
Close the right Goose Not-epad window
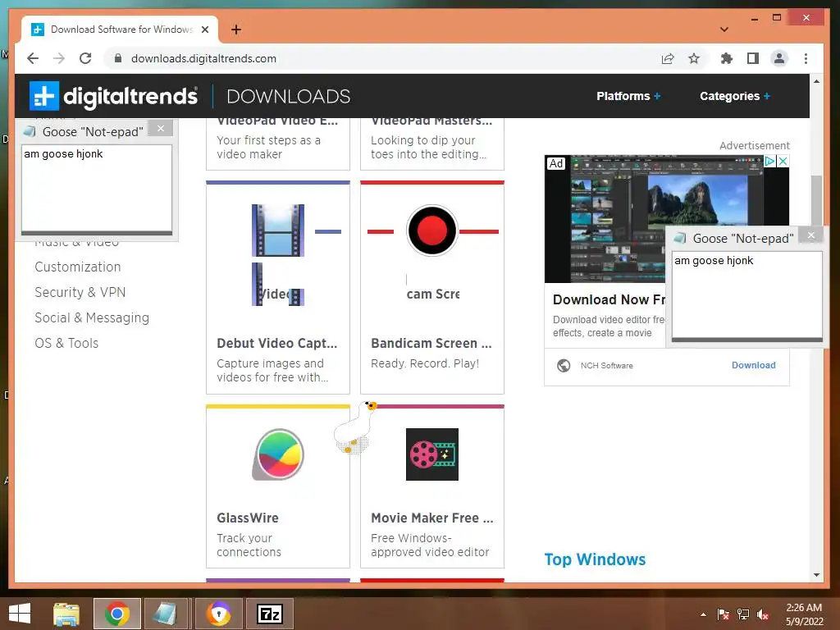pyautogui.click(x=811, y=235)
